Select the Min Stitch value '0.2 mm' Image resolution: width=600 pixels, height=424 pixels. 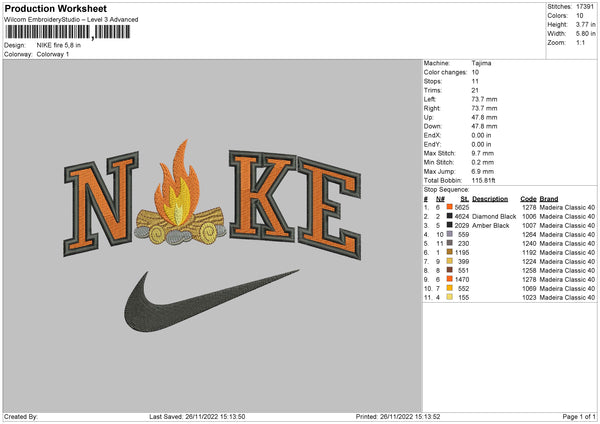pyautogui.click(x=483, y=162)
